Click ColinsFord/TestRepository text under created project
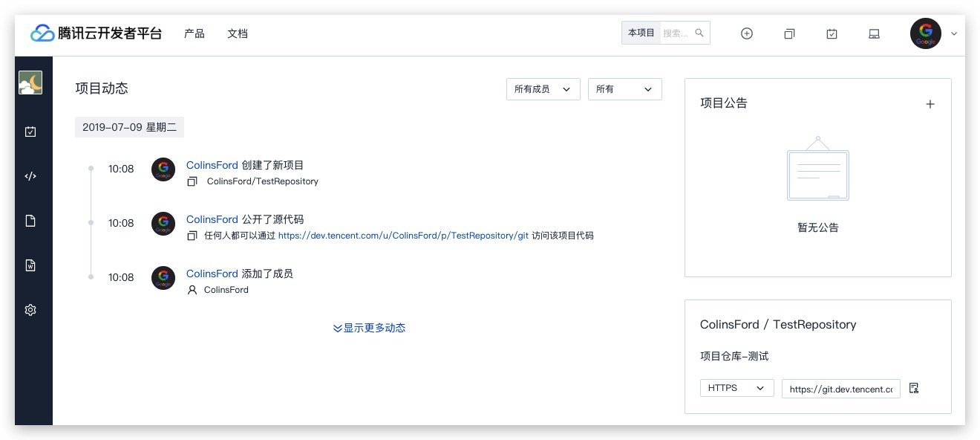Image resolution: width=980 pixels, height=440 pixels. click(263, 181)
